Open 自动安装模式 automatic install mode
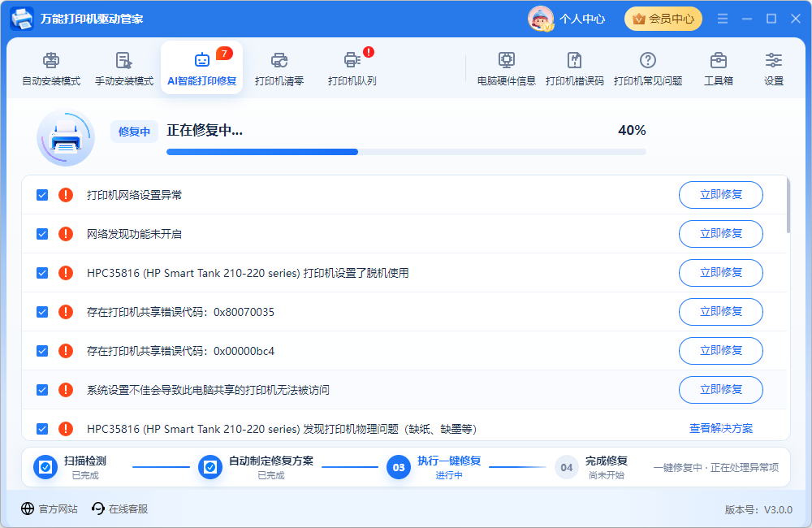Viewport: 812px width, 528px height. tap(51, 68)
